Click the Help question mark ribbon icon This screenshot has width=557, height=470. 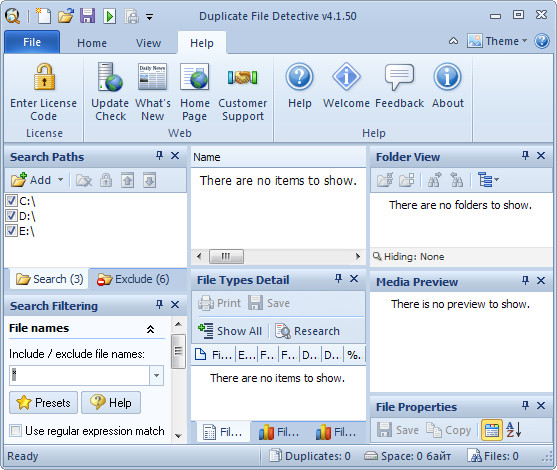tap(299, 77)
